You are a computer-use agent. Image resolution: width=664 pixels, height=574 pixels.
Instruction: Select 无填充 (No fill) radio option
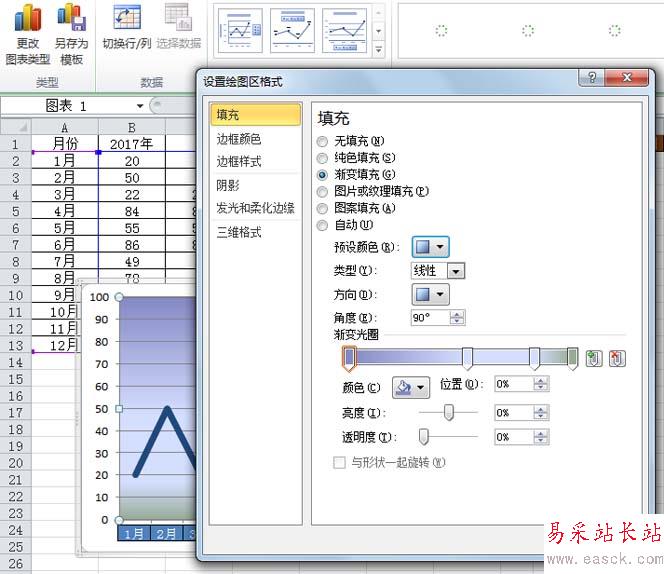coord(322,141)
